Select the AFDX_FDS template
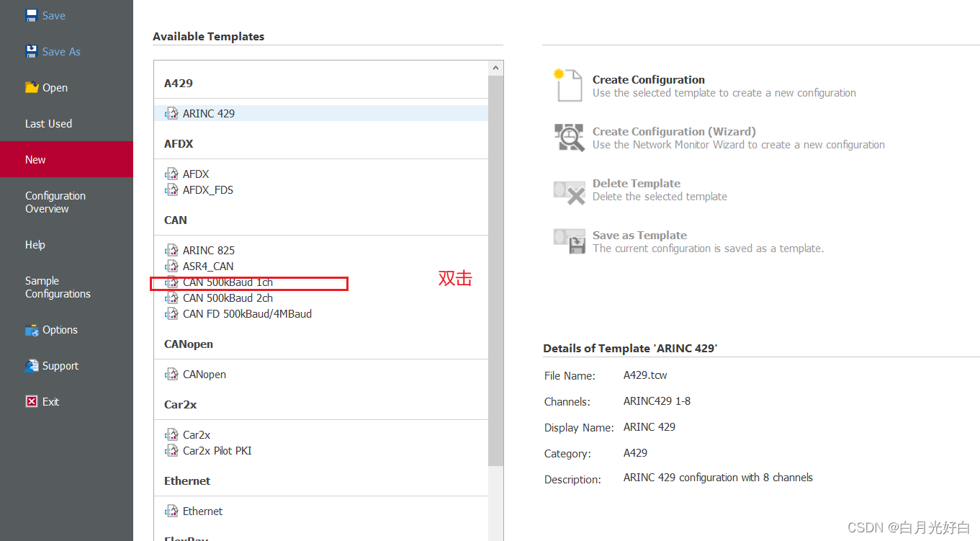Image resolution: width=980 pixels, height=541 pixels. click(321, 189)
